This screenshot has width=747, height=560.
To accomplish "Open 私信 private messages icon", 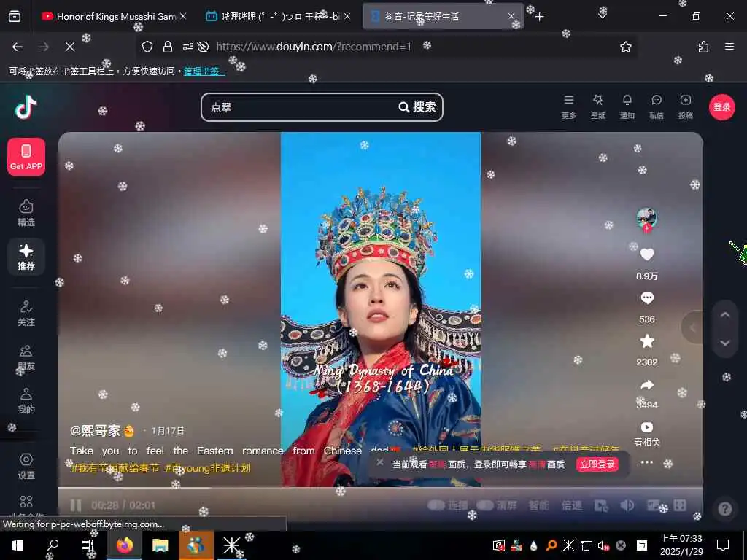I will 657,106.
